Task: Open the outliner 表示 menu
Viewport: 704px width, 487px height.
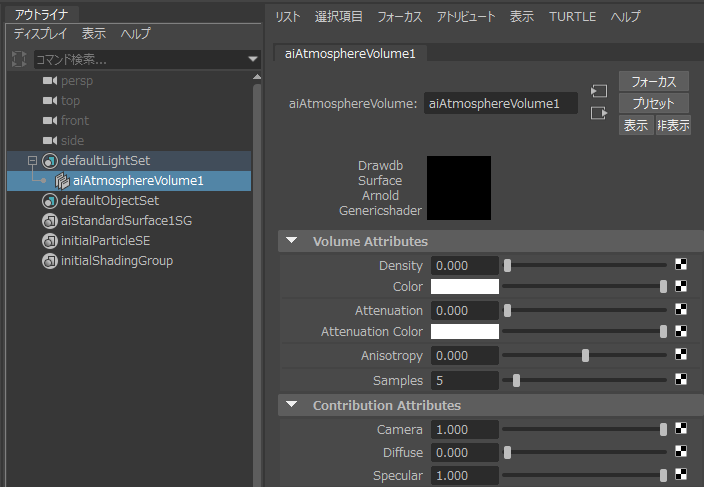Action: [94, 34]
